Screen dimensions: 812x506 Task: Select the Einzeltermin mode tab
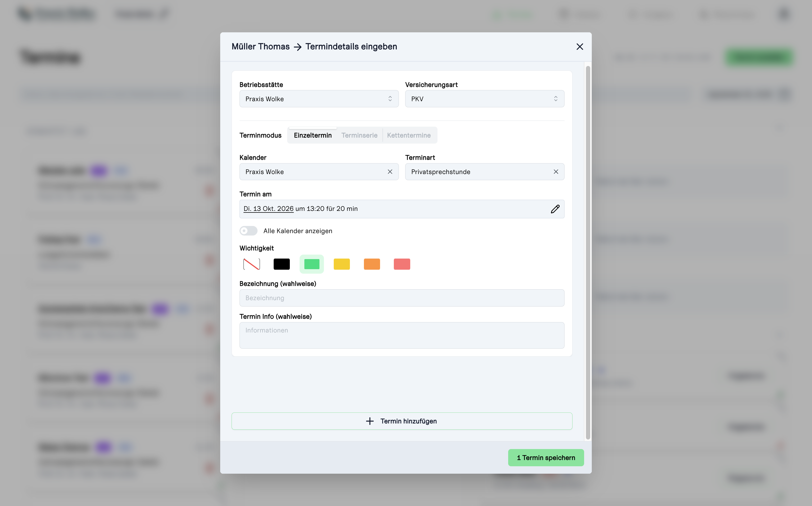[313, 135]
